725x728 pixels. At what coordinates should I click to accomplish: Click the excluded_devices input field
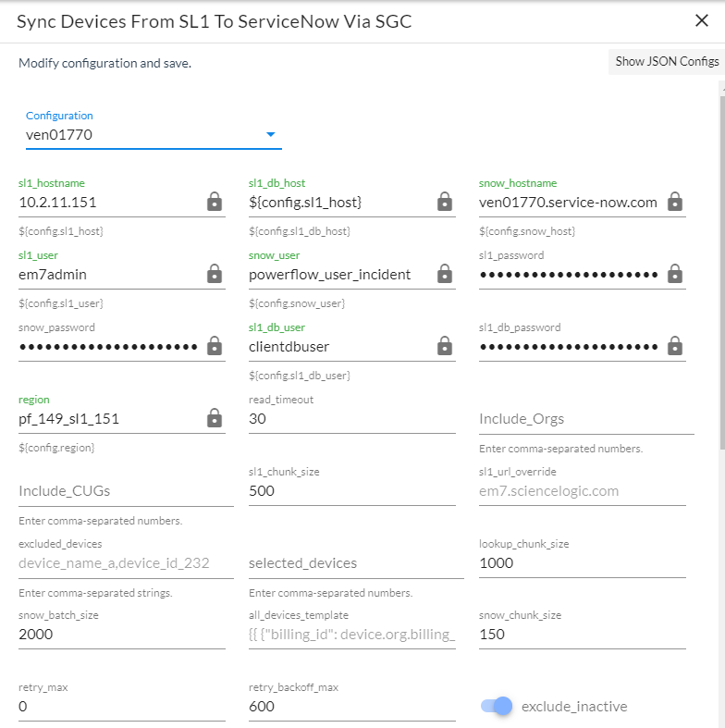point(127,563)
